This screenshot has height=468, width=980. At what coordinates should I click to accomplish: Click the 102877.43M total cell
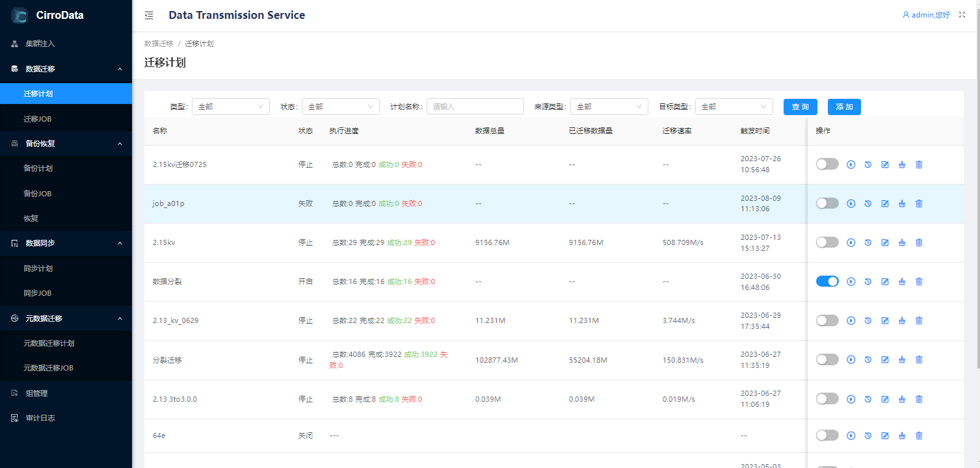point(497,359)
